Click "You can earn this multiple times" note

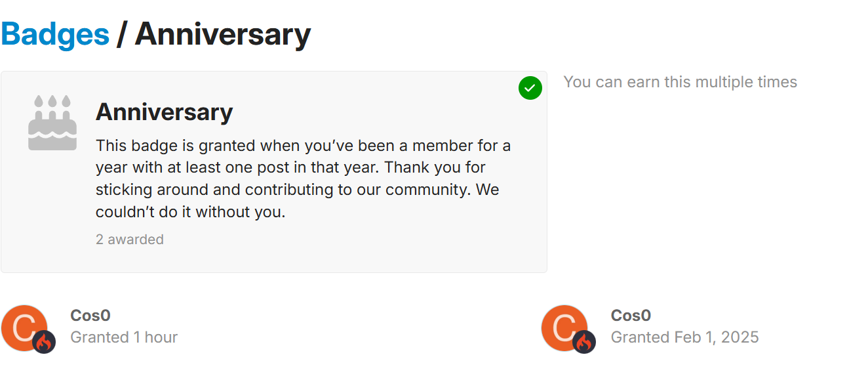[x=681, y=82]
